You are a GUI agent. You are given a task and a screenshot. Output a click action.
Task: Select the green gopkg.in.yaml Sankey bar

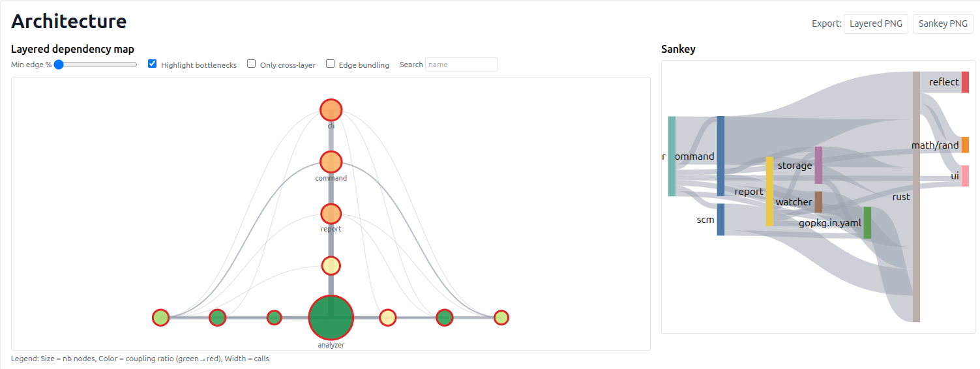[x=867, y=222]
